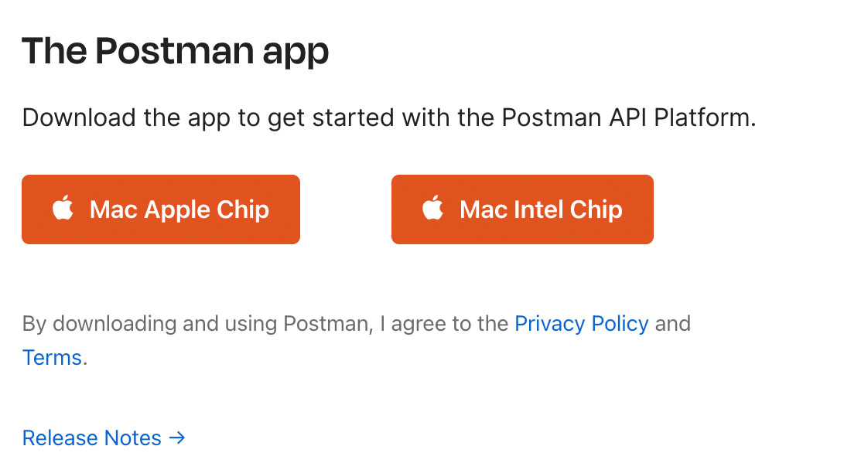
Task: Click the "Mac Intel Chip" label text
Action: click(x=541, y=209)
